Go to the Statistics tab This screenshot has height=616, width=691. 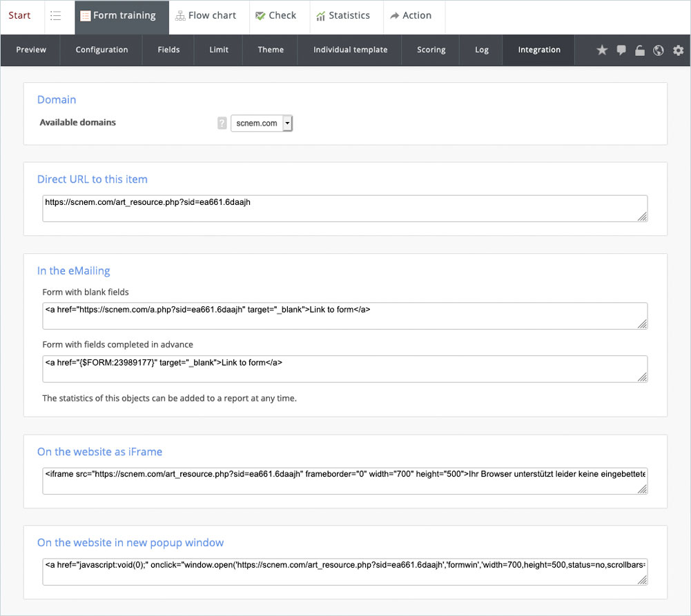pos(343,16)
